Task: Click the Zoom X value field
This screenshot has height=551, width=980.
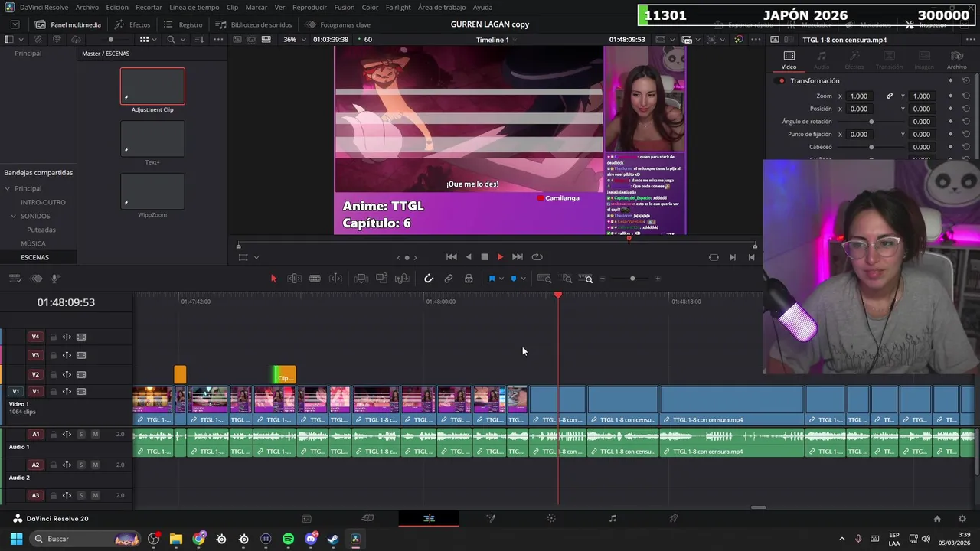Action: click(x=859, y=96)
